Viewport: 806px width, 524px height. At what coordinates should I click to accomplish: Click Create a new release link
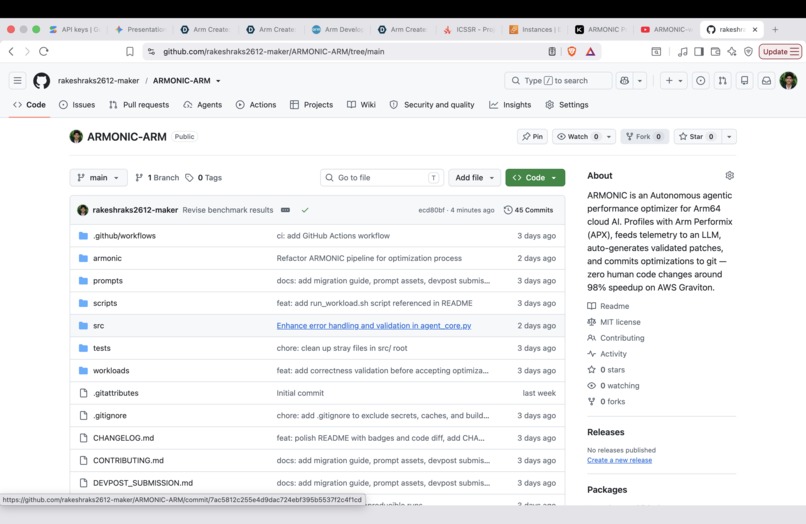[x=619, y=460]
